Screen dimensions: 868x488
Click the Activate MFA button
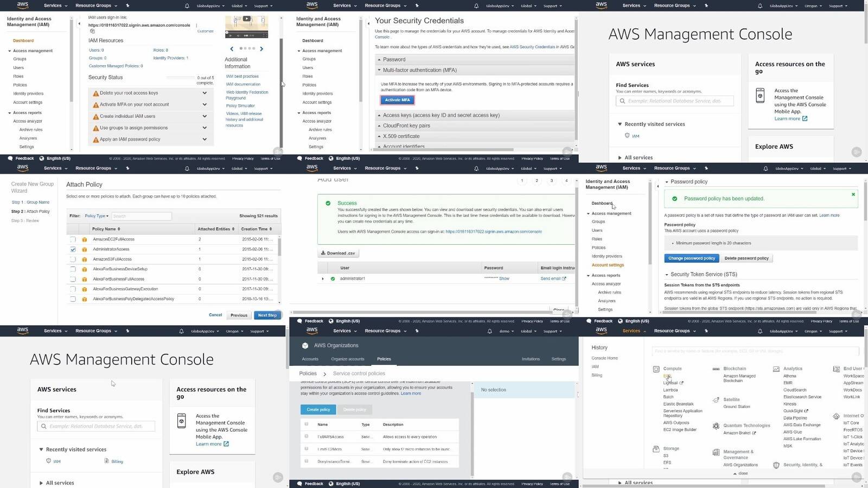397,100
